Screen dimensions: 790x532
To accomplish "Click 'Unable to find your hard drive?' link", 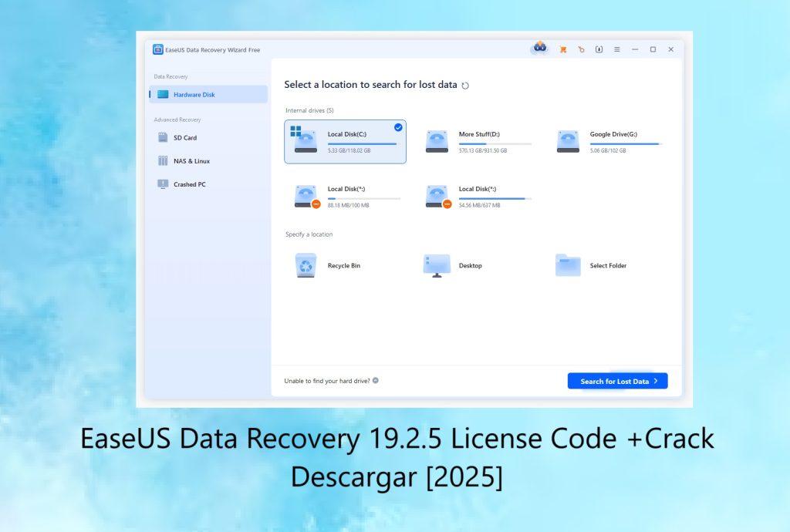I will [x=327, y=381].
